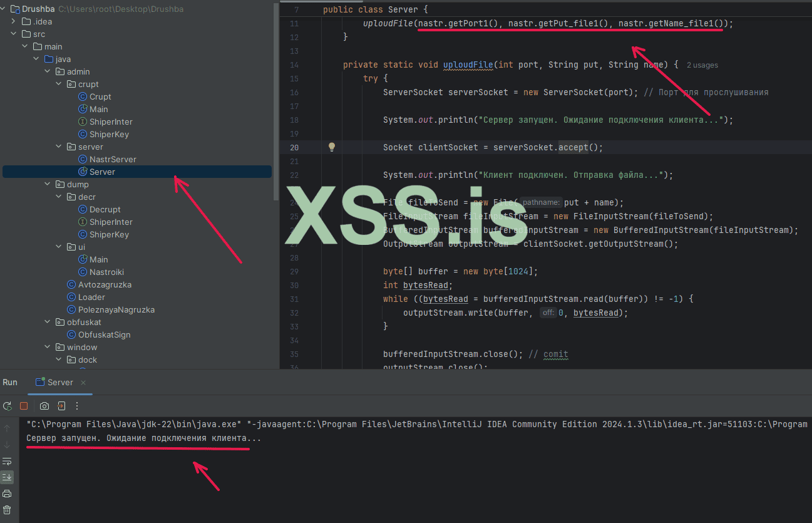Screen dimensions: 812x523
Task: Select the Server class in project tree
Action: click(x=136, y=172)
